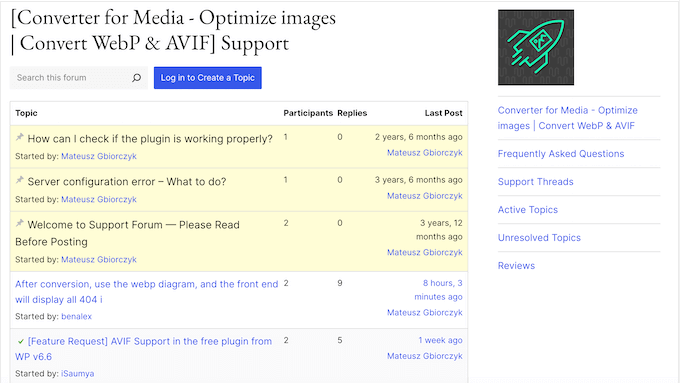Open 'Reviews' sidebar link

coord(516,266)
